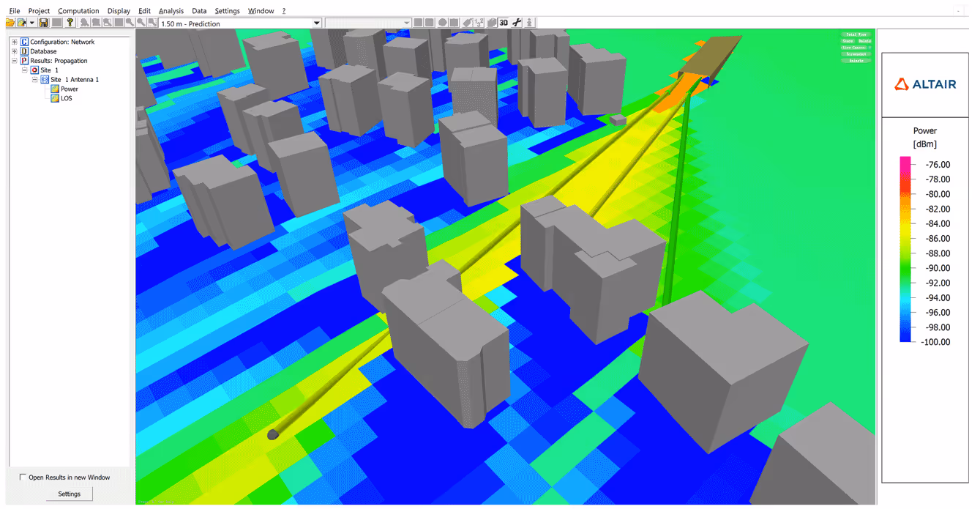Click the Power [dBm] legend title
The image size is (980, 509).
(x=925, y=137)
